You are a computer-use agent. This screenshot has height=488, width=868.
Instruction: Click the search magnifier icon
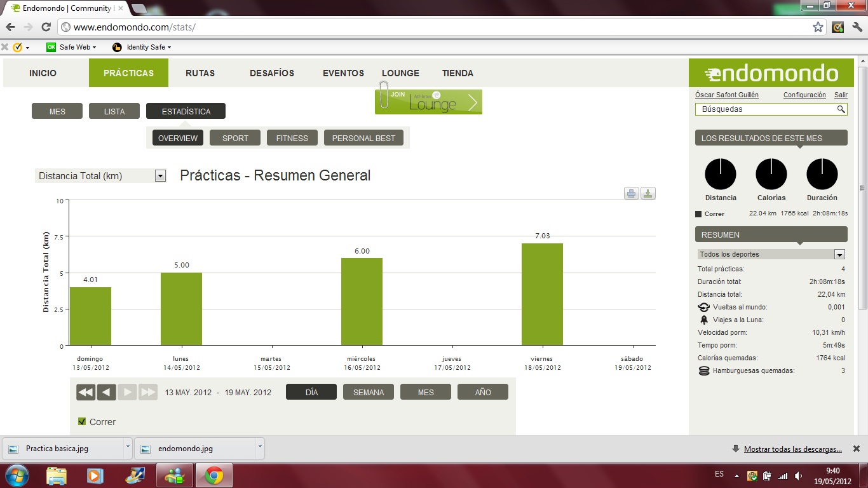pos(841,109)
